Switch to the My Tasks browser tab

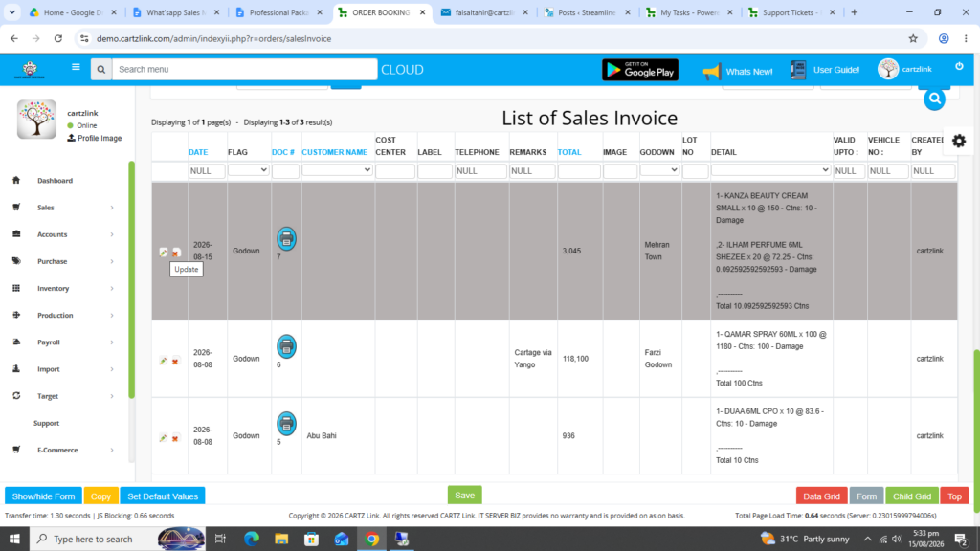coord(689,12)
